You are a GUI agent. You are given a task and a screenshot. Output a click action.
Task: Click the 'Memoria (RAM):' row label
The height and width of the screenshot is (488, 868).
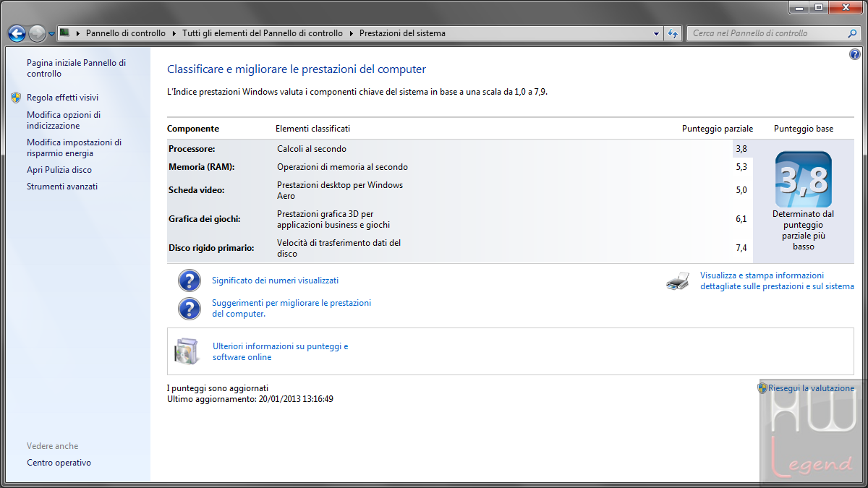201,167
